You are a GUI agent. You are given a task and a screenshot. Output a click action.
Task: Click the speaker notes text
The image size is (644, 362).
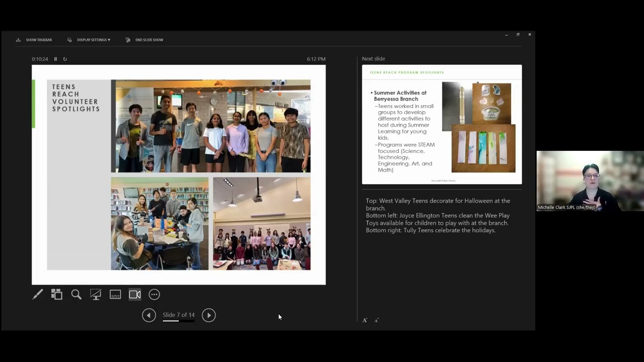(x=438, y=215)
